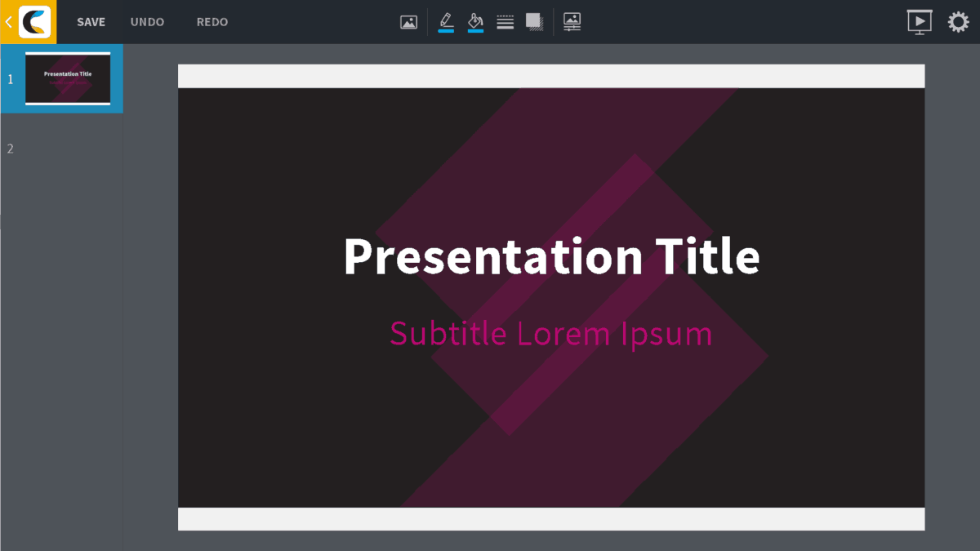
Task: Collapse the editor with the back chevron
Action: click(7, 22)
